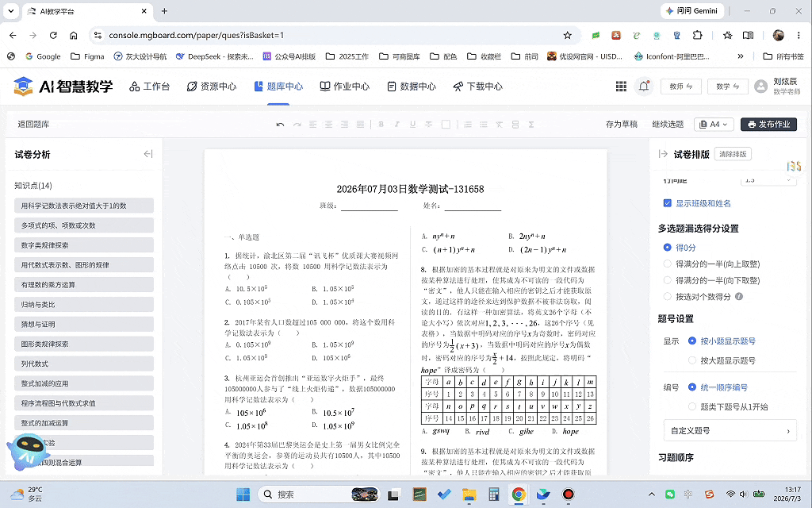Screen dimensions: 812x508
Task: Open the A4 paper size dropdown
Action: pyautogui.click(x=713, y=125)
